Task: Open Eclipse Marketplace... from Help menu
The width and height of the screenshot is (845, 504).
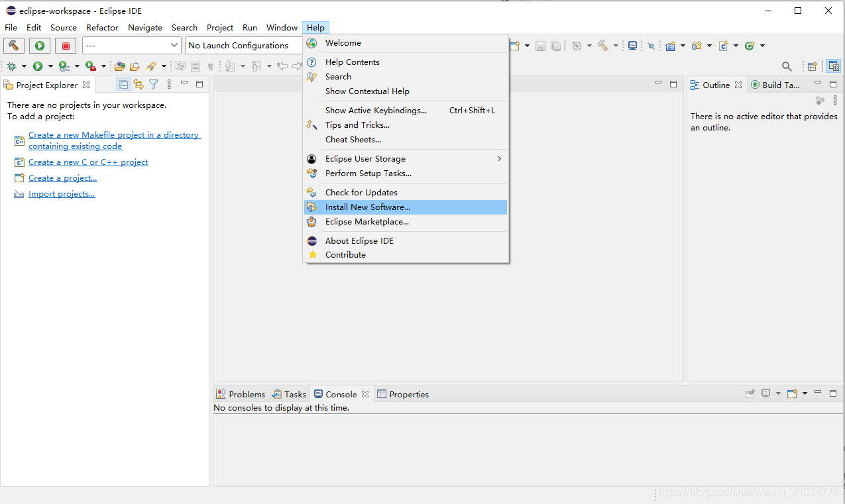Action: [406, 222]
